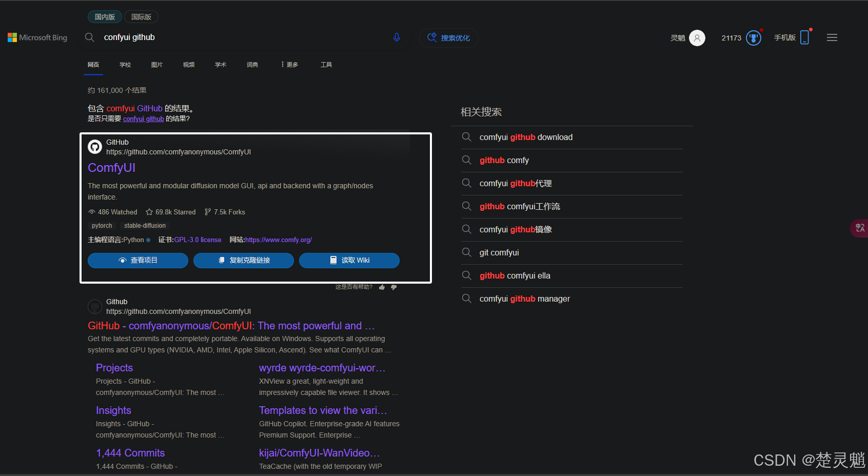Image resolution: width=868 pixels, height=476 pixels.
Task: Click the pytorch tag
Action: 102,226
